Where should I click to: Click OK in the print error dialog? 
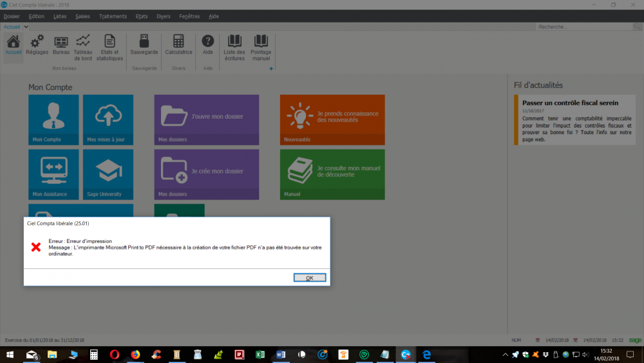(310, 277)
